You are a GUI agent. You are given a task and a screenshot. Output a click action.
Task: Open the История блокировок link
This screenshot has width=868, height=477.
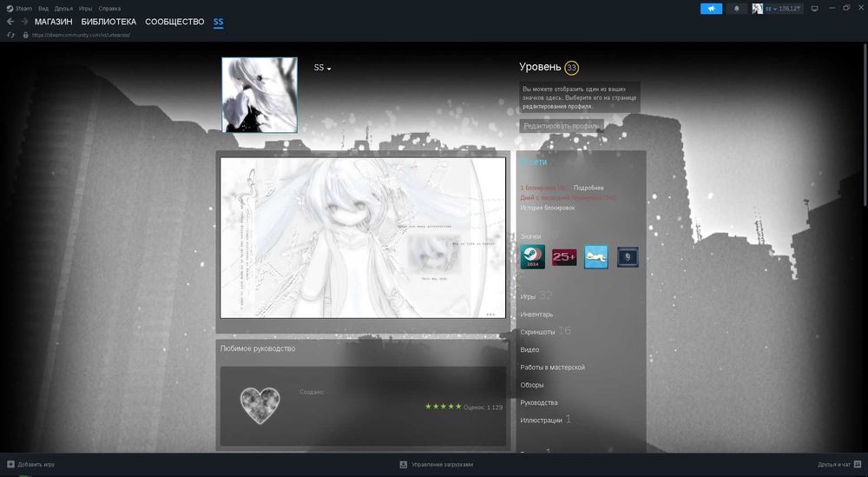(548, 208)
